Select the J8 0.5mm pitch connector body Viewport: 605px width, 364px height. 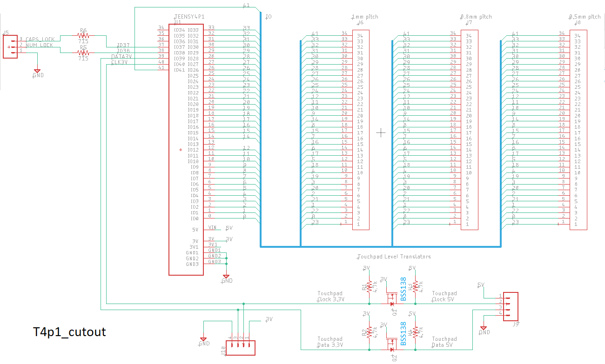(x=579, y=130)
